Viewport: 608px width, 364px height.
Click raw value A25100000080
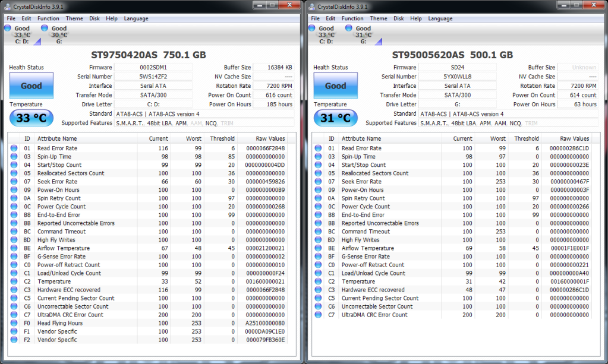point(265,323)
